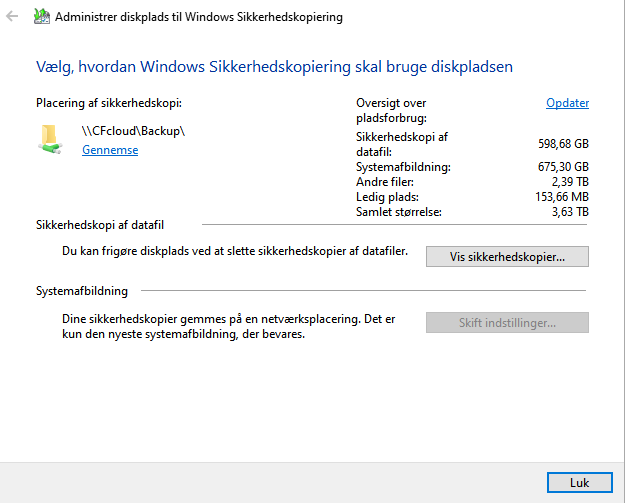
Task: Select the \\CFcloud\Backup\ path text
Action: (133, 131)
